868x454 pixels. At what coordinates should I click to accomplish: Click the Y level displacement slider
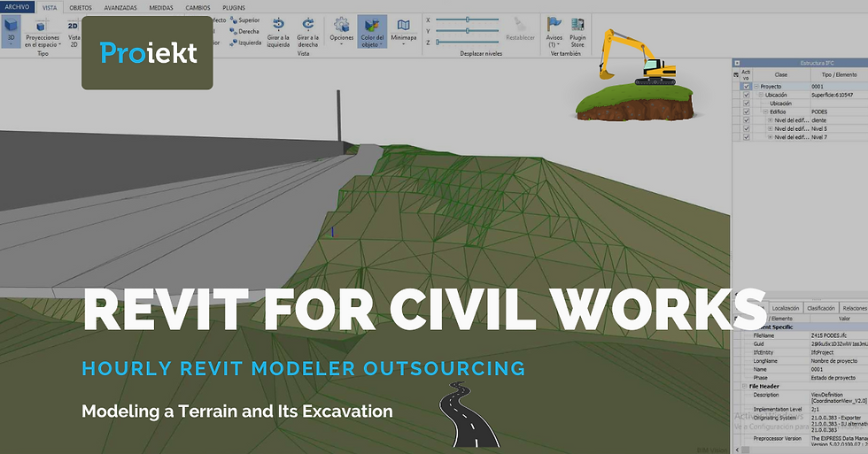tap(468, 31)
